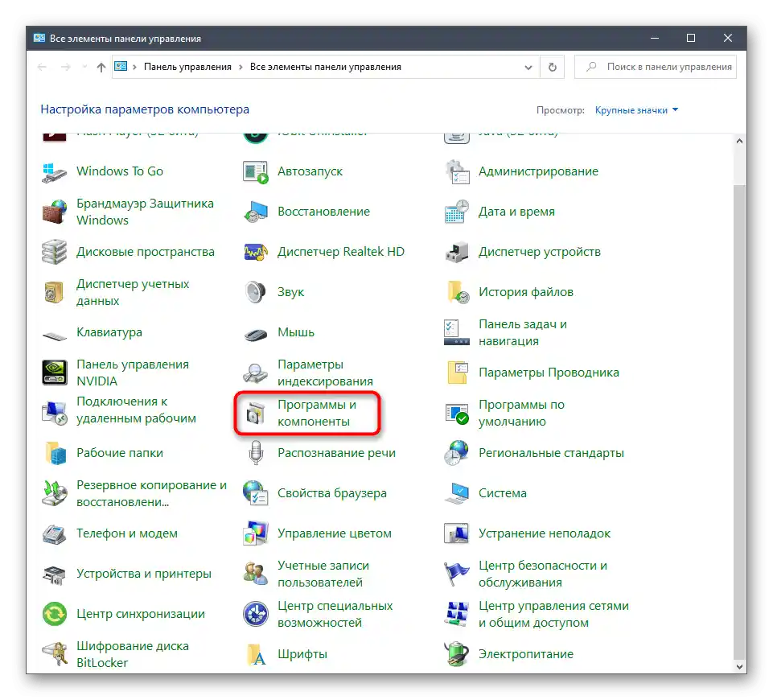
Task: Open the Региональные стандарты icon
Action: (457, 453)
